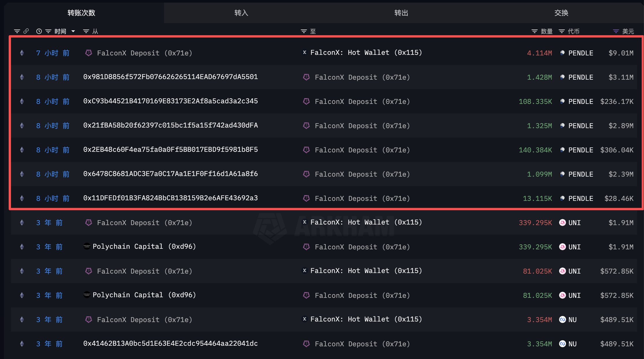The height and width of the screenshot is (359, 644).
Task: Switch to the 交换 tab
Action: tap(561, 13)
